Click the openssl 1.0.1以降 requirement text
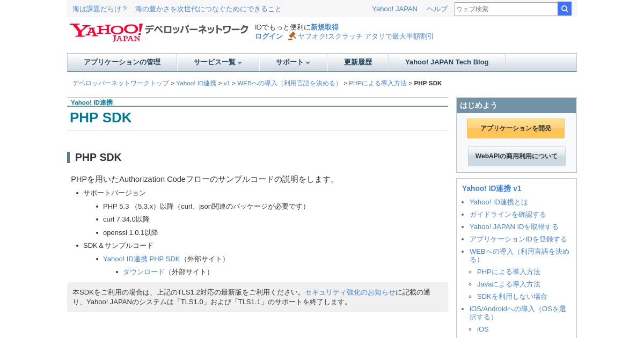The image size is (644, 338). [130, 233]
